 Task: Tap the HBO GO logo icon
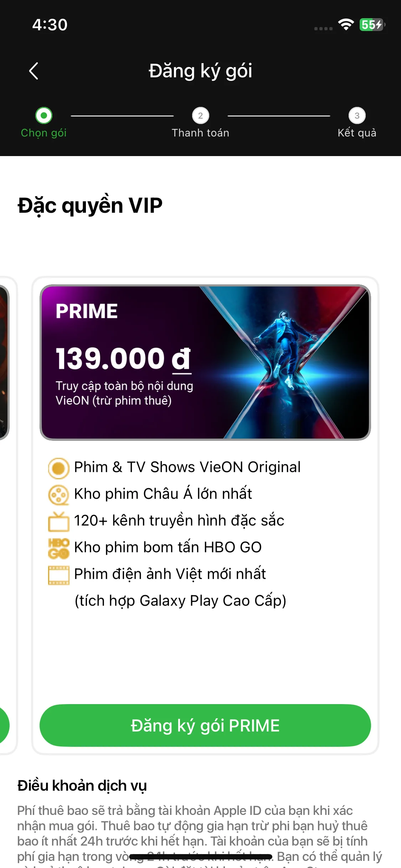tap(58, 548)
